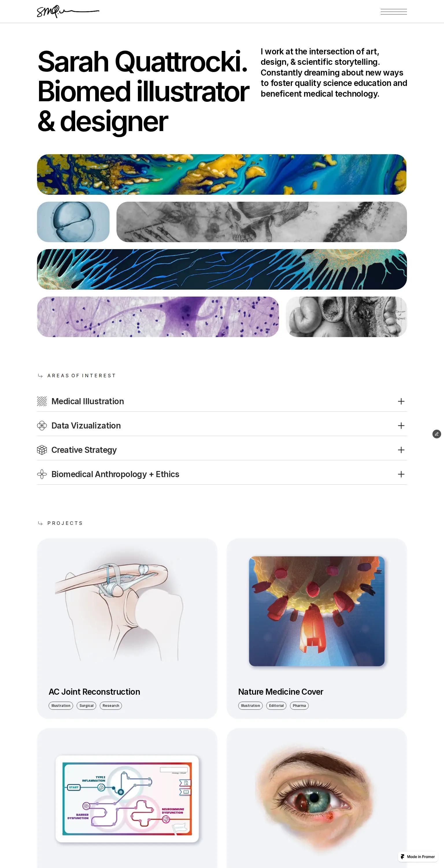
Task: Click the Data Vizualization circles icon
Action: (x=42, y=426)
